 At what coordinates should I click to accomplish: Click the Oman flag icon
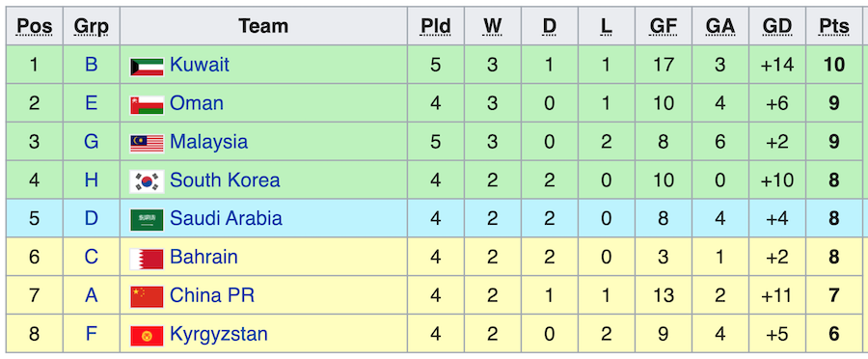point(147,104)
